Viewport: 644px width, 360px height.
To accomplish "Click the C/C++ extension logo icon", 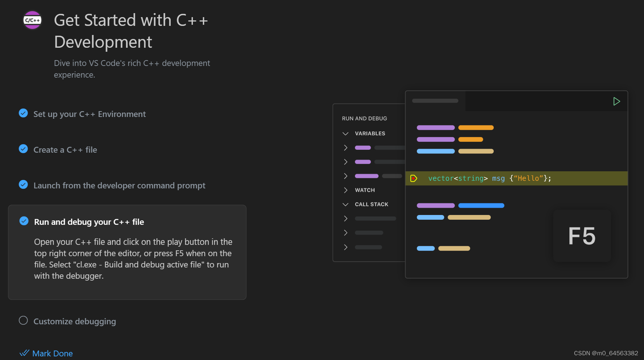I will pyautogui.click(x=32, y=20).
